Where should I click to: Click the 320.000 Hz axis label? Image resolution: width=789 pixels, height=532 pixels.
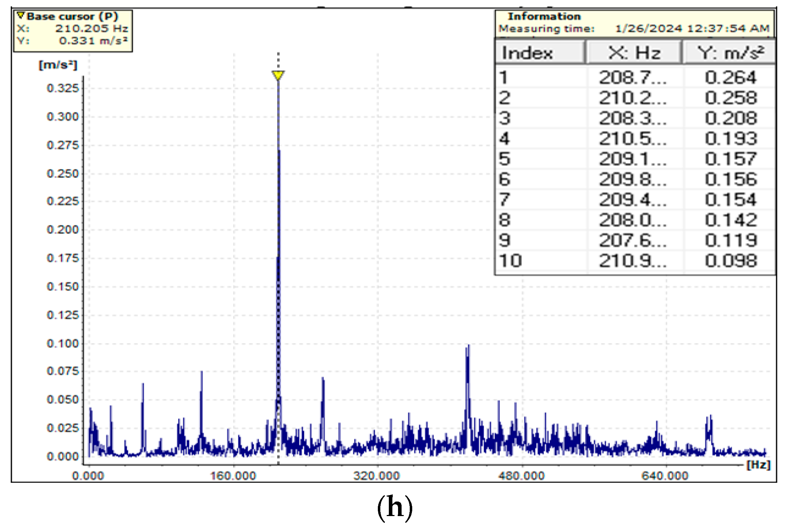pos(376,476)
